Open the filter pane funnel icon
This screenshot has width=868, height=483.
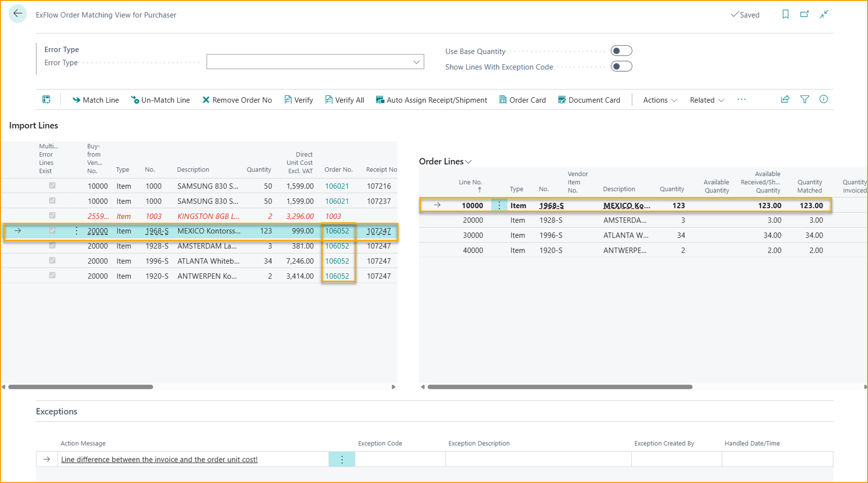(804, 99)
